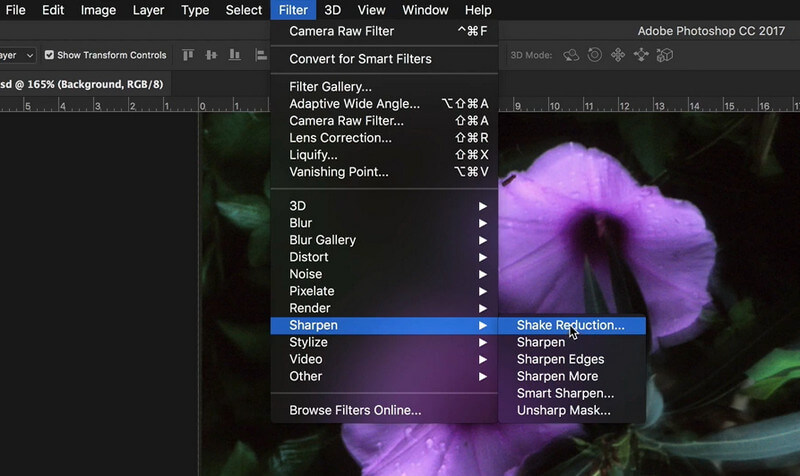Choose Browse Filters Online...
This screenshot has width=800, height=476.
(x=384, y=410)
